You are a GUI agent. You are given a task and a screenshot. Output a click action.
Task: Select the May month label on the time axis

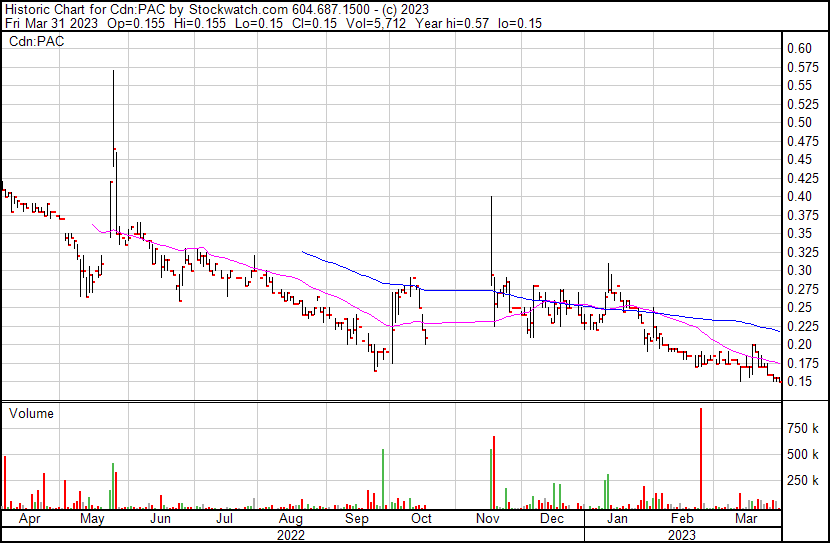coord(91,519)
